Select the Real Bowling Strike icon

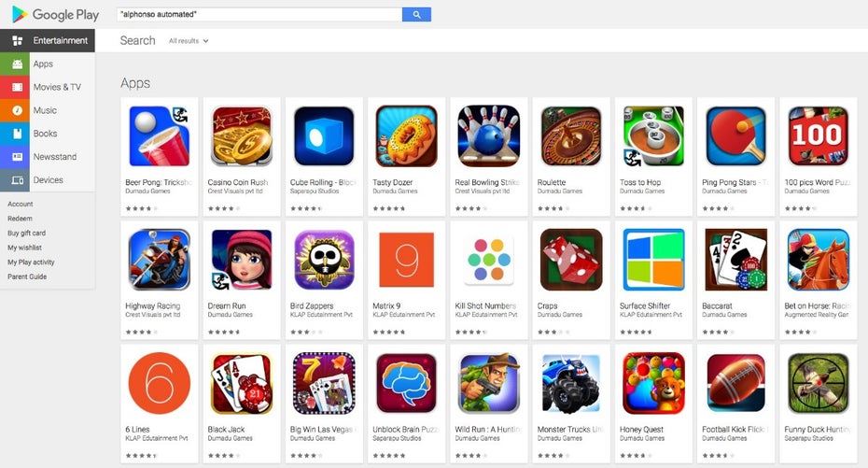click(489, 135)
